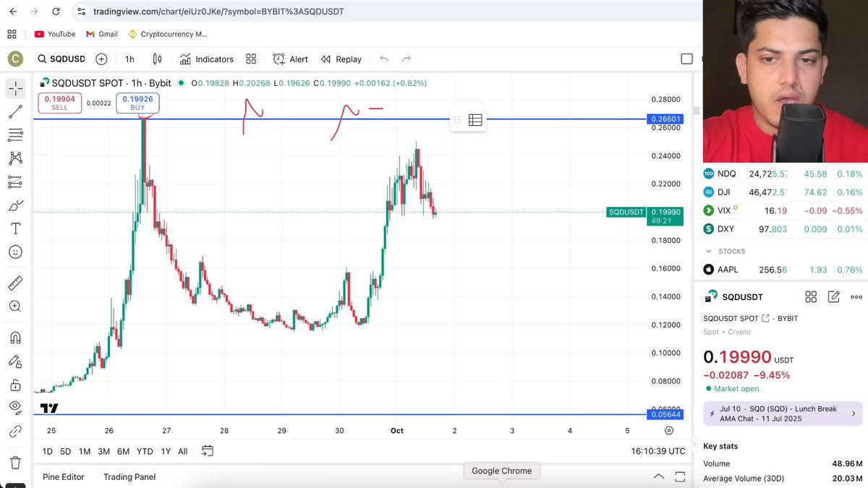Open the chart patterns tool
The height and width of the screenshot is (488, 868).
[x=15, y=158]
